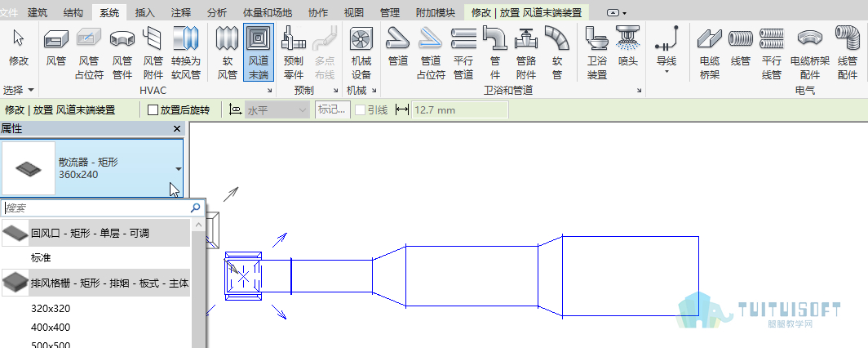Click the 平行线管 tool
This screenshot has height=348, width=868.
pyautogui.click(x=772, y=52)
